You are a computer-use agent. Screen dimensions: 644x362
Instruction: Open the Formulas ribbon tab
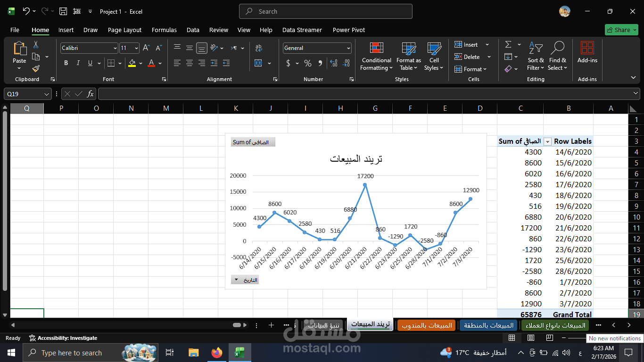point(164,30)
